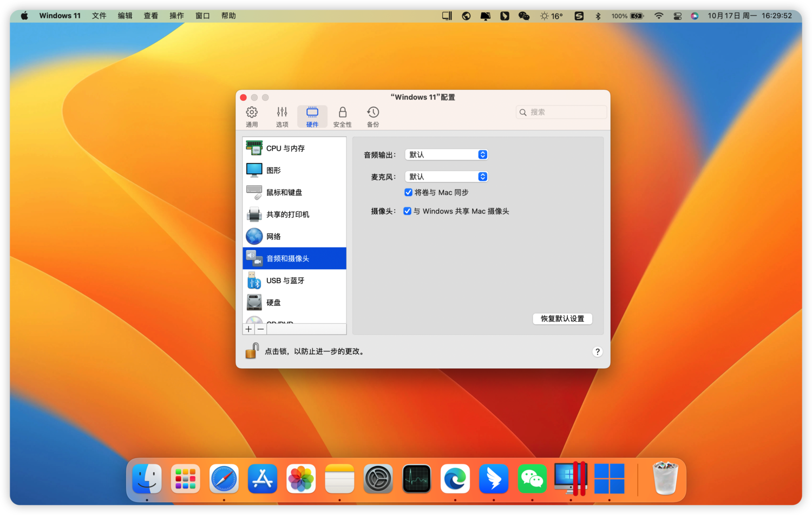Image resolution: width=812 pixels, height=515 pixels.
Task: Open the 麦克风 dropdown menu
Action: pyautogui.click(x=447, y=177)
